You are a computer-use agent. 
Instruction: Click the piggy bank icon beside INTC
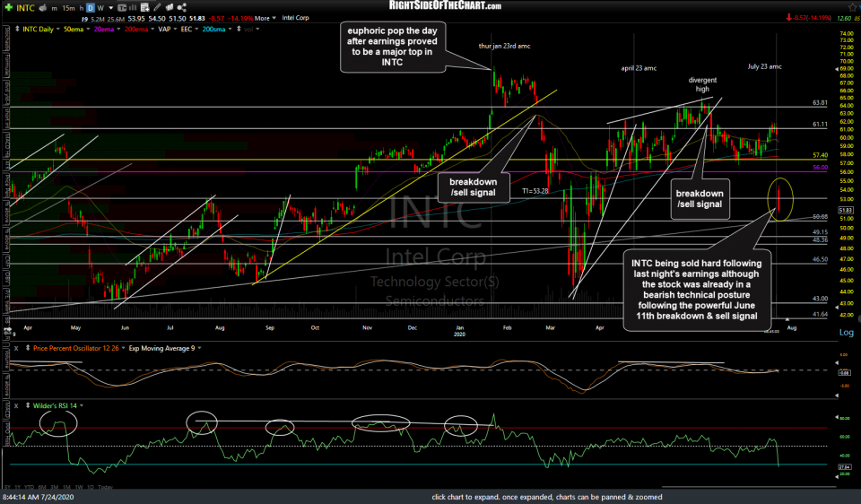tap(43, 8)
